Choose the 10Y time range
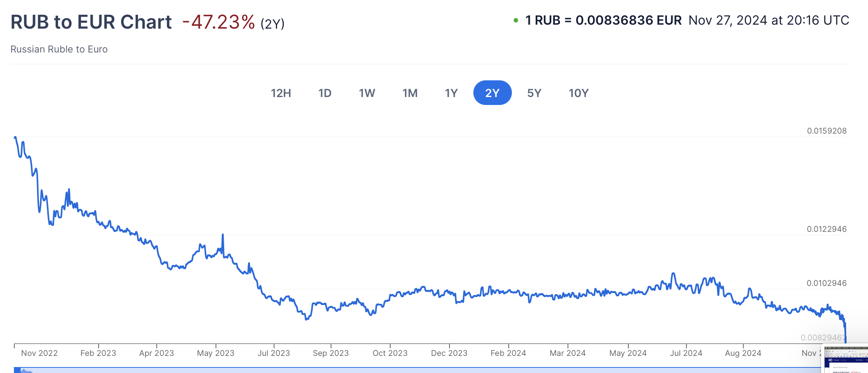 (578, 93)
